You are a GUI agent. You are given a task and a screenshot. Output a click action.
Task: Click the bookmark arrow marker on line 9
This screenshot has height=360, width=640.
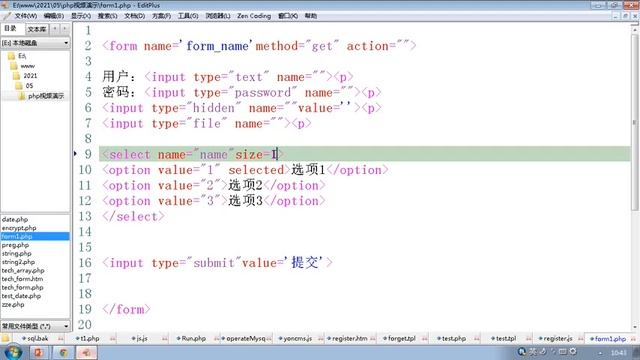tap(76, 153)
